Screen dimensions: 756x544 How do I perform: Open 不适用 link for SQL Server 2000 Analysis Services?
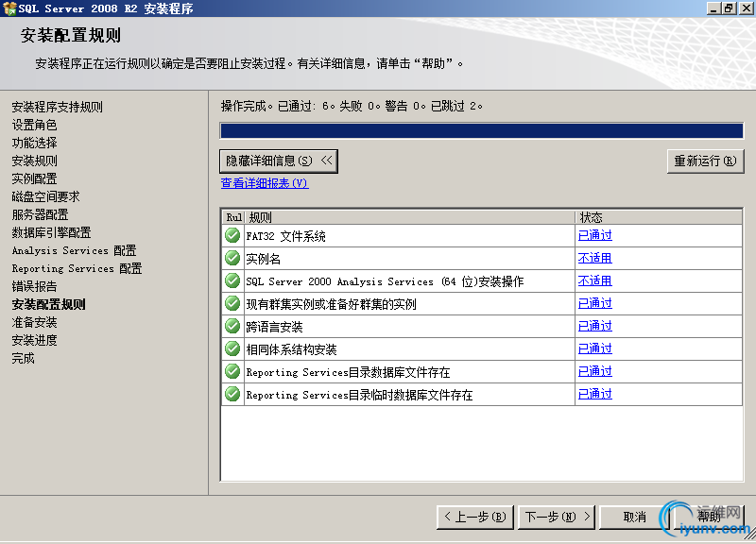pyautogui.click(x=595, y=280)
